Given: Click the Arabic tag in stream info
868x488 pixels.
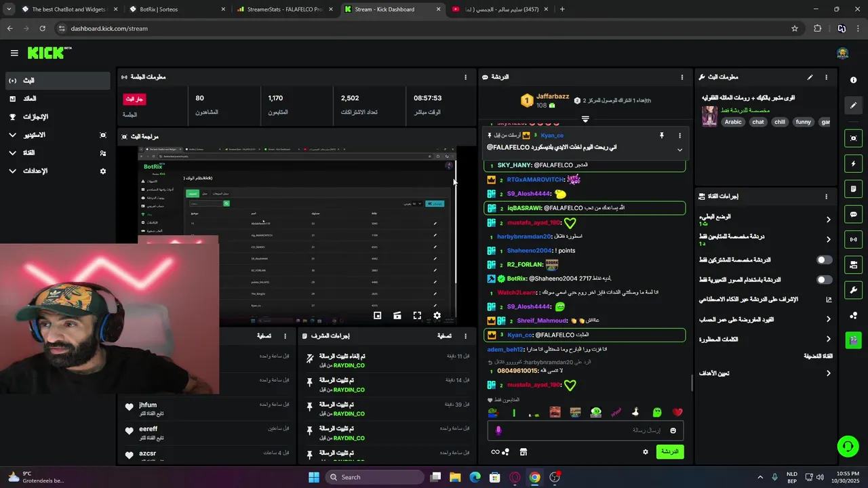Looking at the screenshot, I should pos(733,122).
